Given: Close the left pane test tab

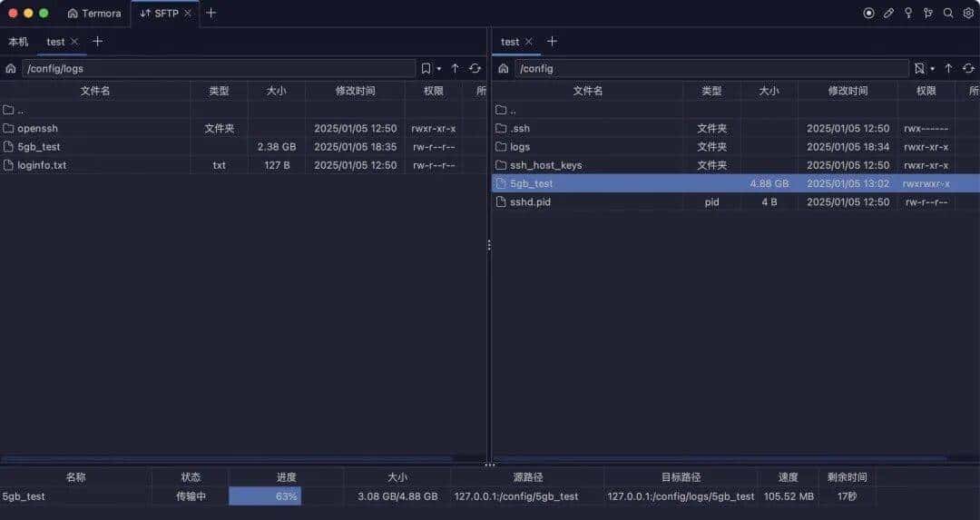Looking at the screenshot, I should coord(74,41).
